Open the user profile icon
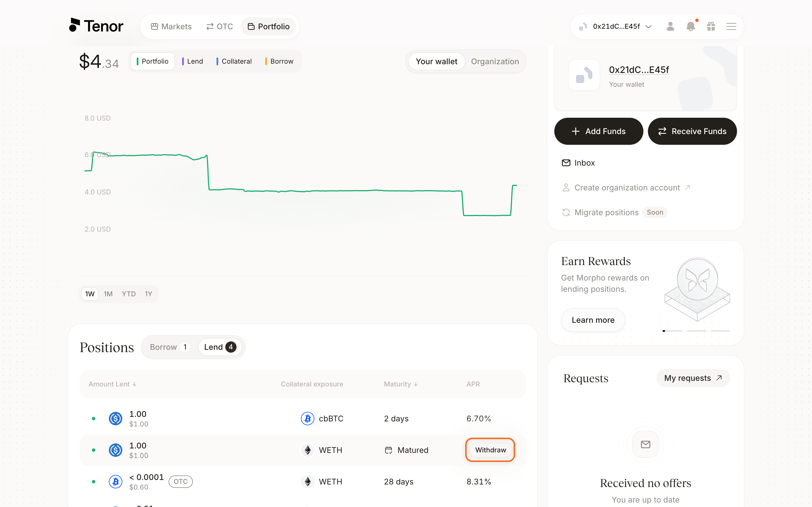Viewport: 812px width, 507px height. point(670,26)
